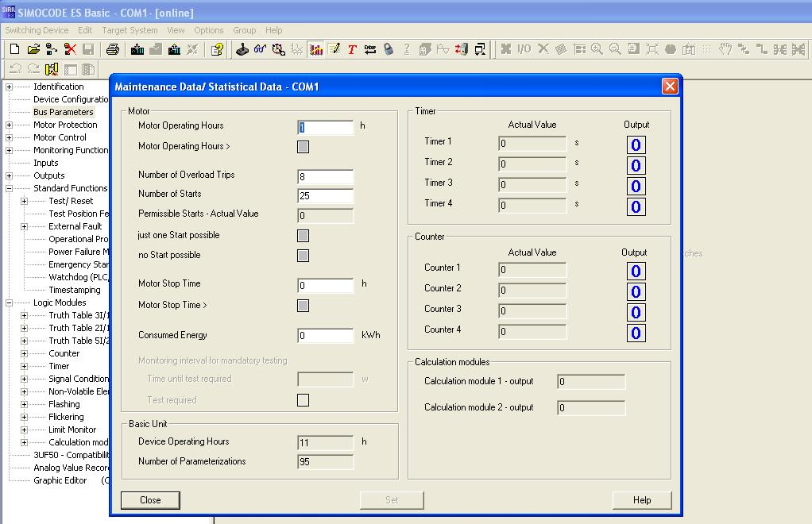Screen dimensions: 812x524
Task: Select Graphic Editor in the tree
Action: click(60, 480)
